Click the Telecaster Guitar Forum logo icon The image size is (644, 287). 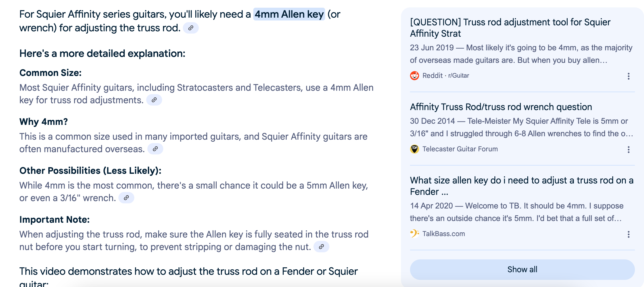pos(415,149)
